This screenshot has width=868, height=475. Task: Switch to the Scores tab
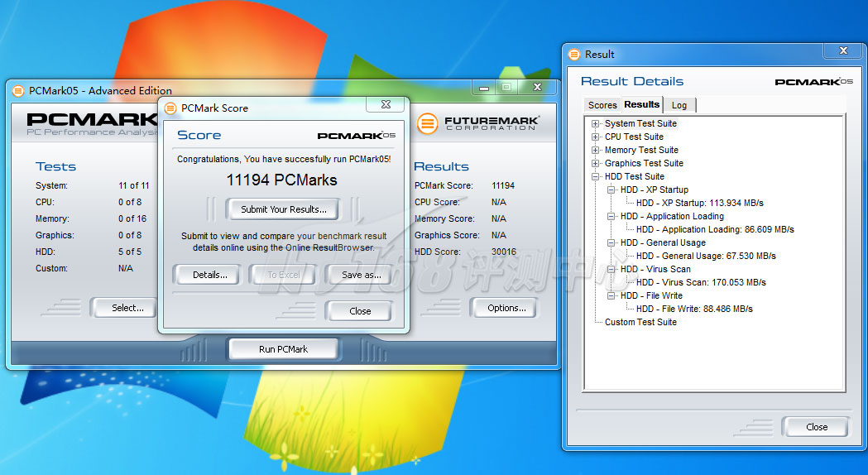(x=602, y=105)
